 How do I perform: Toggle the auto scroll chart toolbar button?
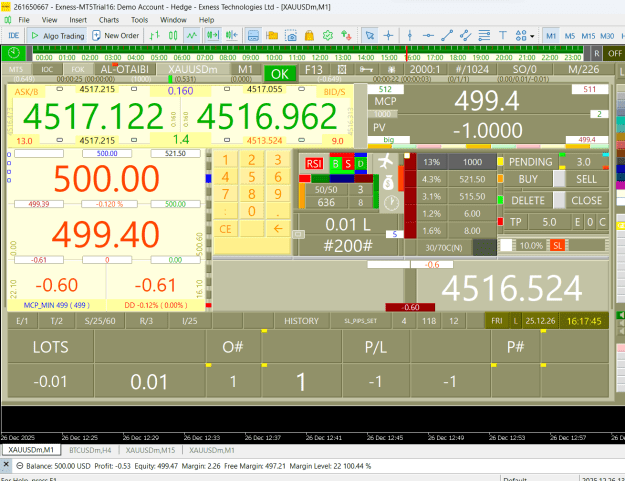coord(212,35)
